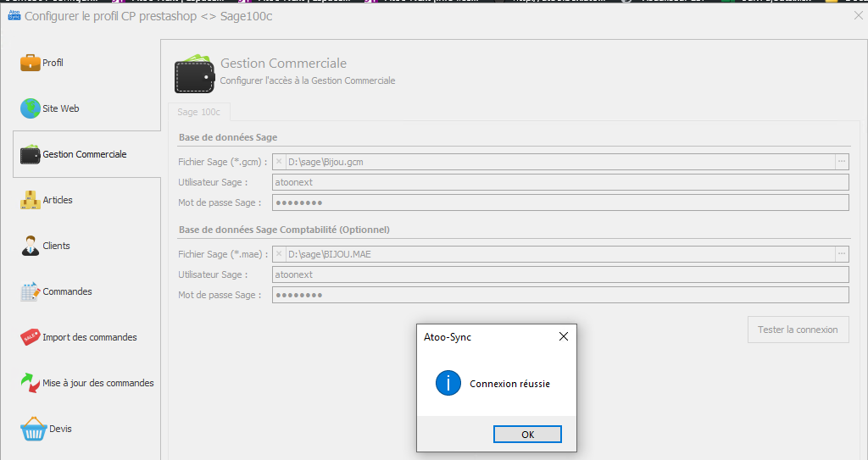Select the Site Web globe icon
The width and height of the screenshot is (868, 460).
[x=30, y=108]
